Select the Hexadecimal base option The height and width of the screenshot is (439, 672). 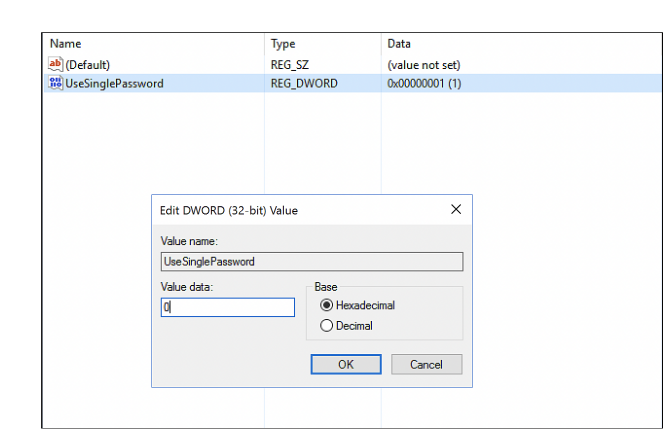(326, 306)
